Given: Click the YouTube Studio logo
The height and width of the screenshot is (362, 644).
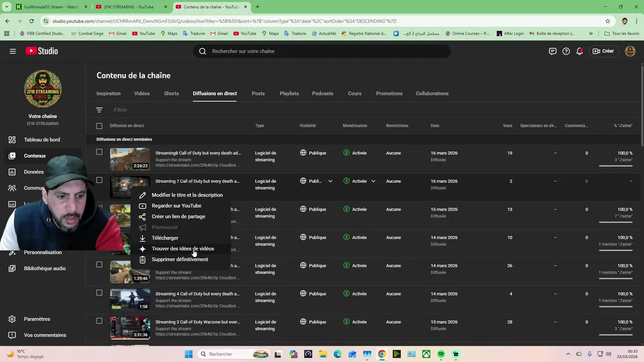Looking at the screenshot, I should tap(42, 51).
